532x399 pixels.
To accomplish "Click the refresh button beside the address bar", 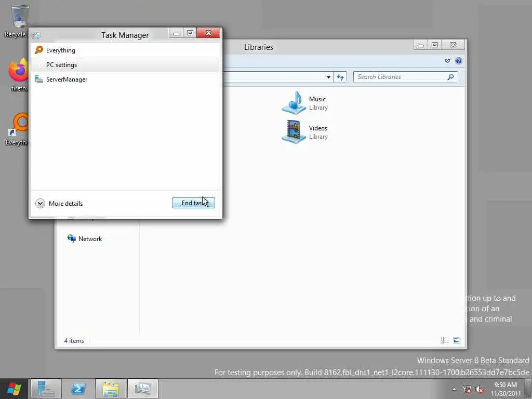I will coord(340,77).
